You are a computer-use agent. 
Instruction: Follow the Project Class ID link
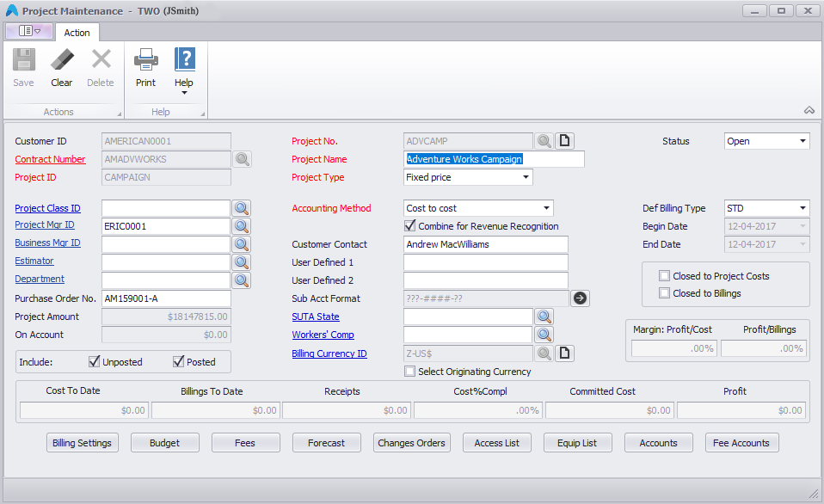pos(47,208)
